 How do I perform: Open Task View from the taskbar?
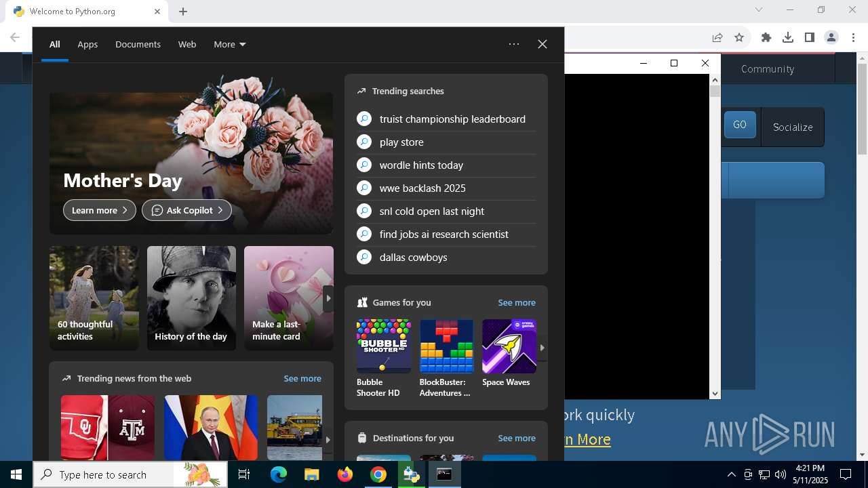coord(244,474)
